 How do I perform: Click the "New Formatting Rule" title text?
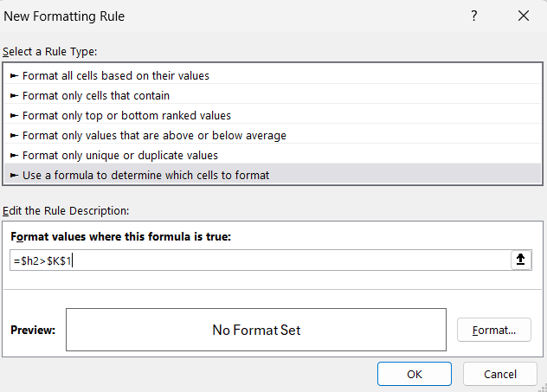64,16
